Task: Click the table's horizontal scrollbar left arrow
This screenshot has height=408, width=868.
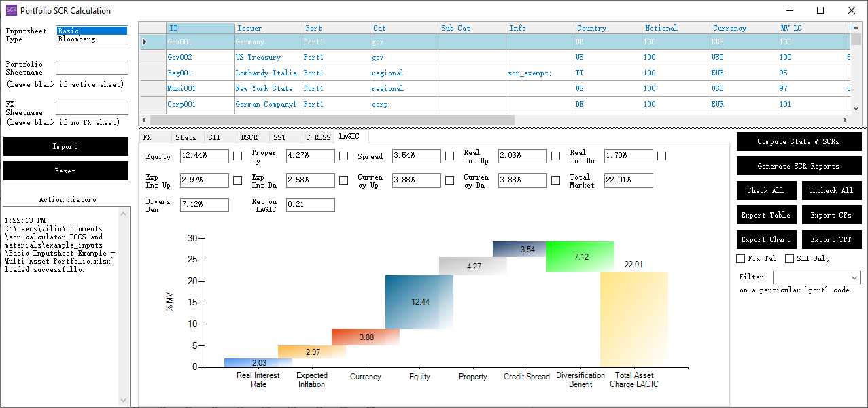Action: point(145,120)
